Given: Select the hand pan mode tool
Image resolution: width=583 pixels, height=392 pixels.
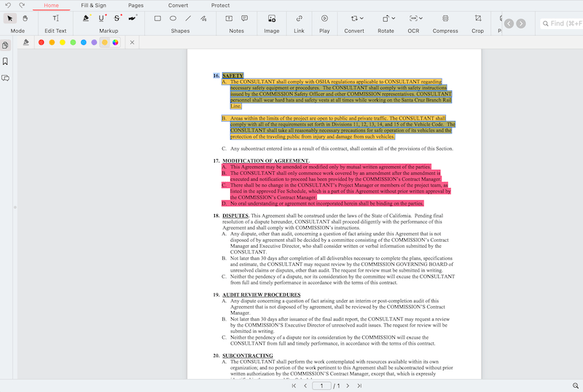Looking at the screenshot, I should pyautogui.click(x=25, y=18).
